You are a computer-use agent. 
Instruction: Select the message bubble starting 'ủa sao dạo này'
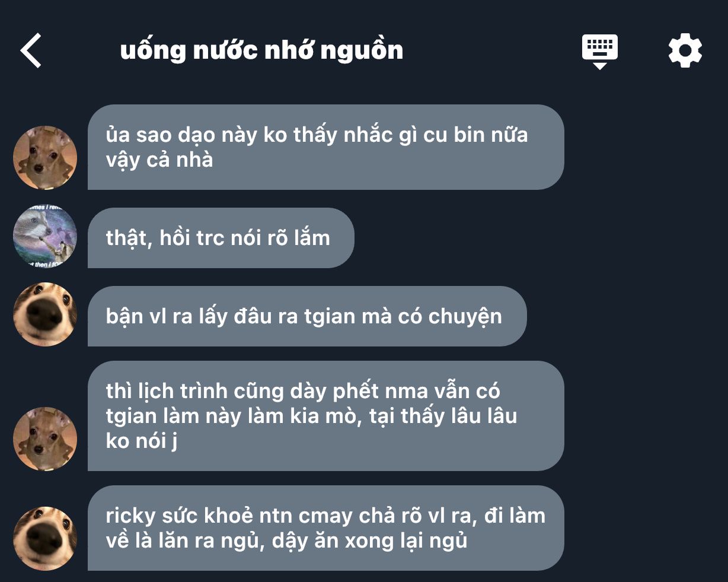(x=325, y=147)
